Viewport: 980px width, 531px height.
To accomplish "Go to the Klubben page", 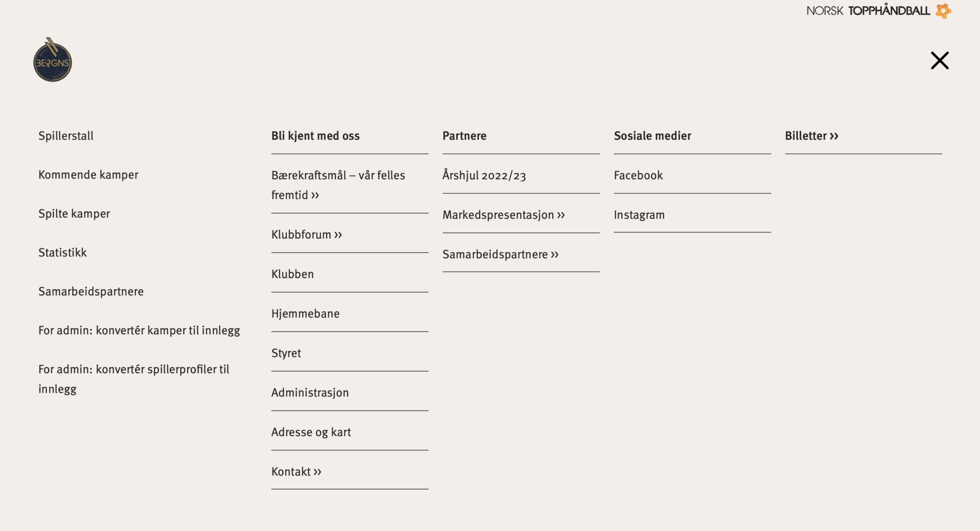I will click(292, 274).
